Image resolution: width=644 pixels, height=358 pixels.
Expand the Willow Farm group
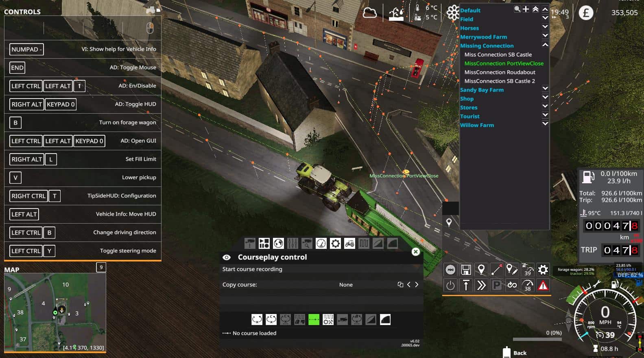coord(545,124)
